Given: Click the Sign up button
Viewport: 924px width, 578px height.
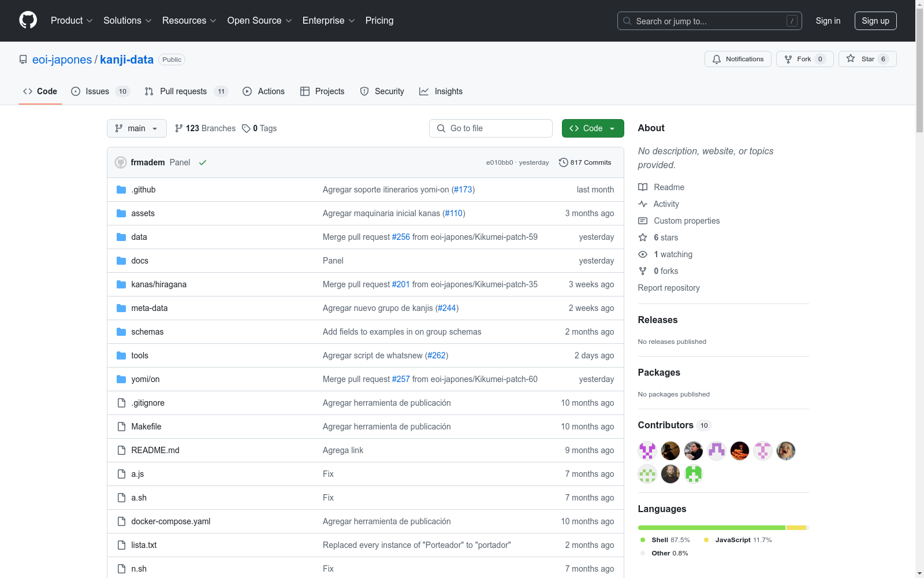Looking at the screenshot, I should (x=875, y=21).
